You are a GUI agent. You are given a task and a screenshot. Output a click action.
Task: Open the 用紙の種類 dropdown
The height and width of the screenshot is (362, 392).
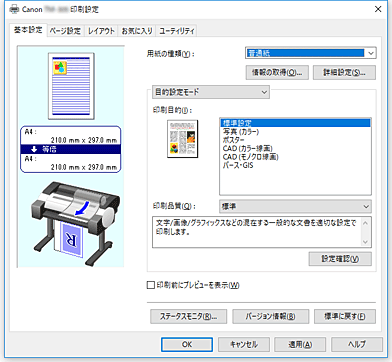311,53
